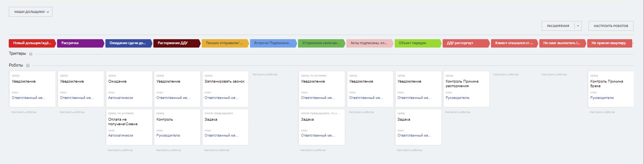This screenshot has height=164, width=644.
Task: Open the Контроль Причина расторжения robot card
Action: [x=466, y=89]
